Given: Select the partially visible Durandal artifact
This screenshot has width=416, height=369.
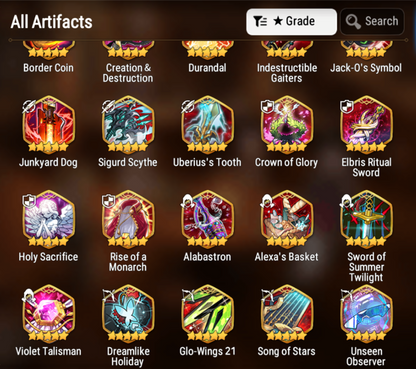Looking at the screenshot, I should 207,50.
